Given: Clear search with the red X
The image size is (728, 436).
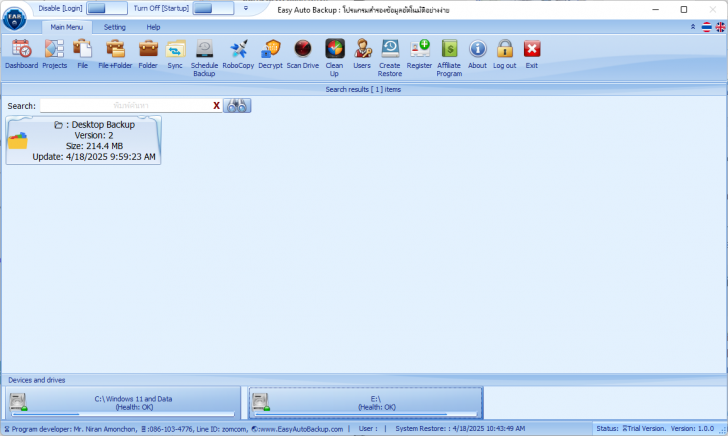Looking at the screenshot, I should pyautogui.click(x=216, y=106).
